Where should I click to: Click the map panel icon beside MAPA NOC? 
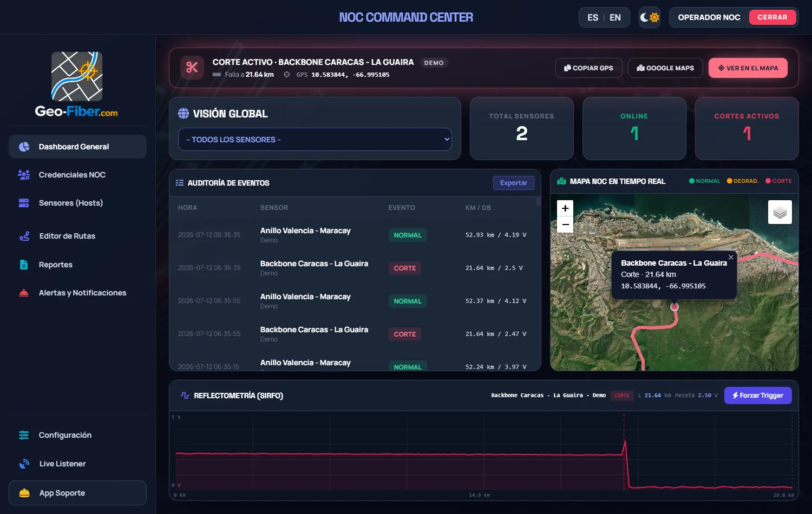(x=561, y=181)
